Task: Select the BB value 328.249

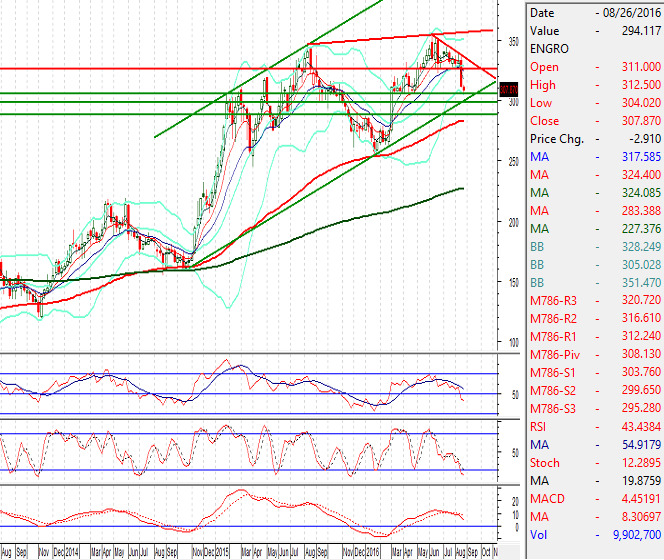Action: (641, 247)
